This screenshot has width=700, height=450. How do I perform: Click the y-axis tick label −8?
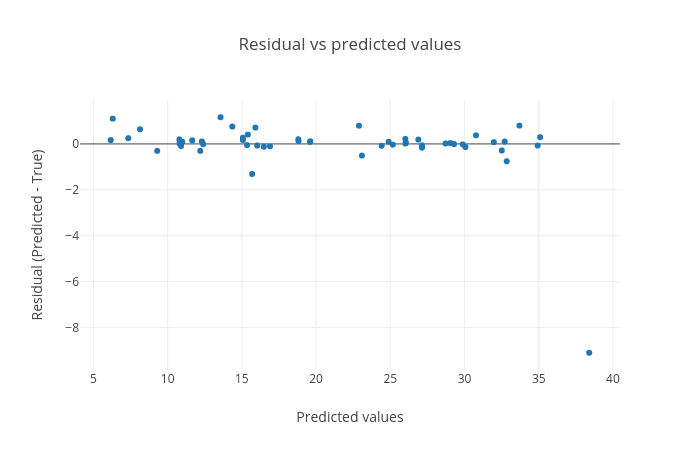[71, 328]
